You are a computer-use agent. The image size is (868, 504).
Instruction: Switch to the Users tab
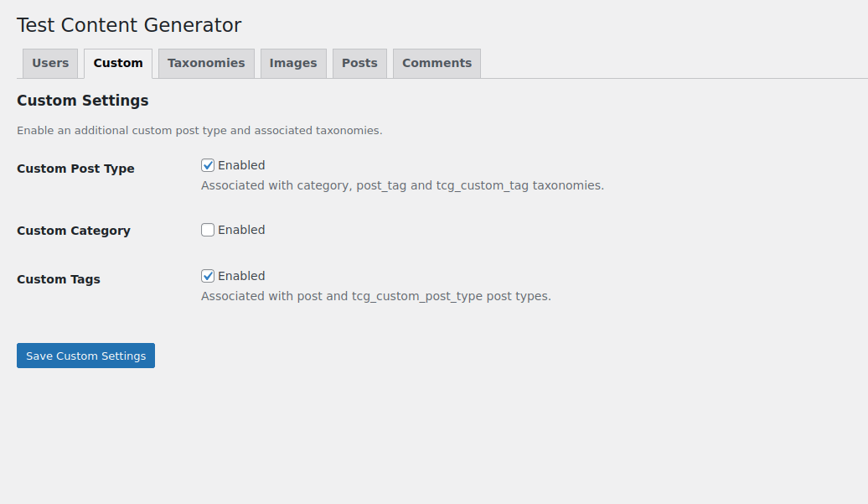pyautogui.click(x=50, y=63)
